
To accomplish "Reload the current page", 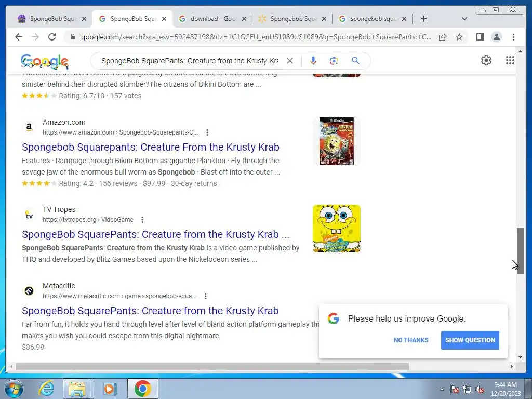I will [52, 37].
